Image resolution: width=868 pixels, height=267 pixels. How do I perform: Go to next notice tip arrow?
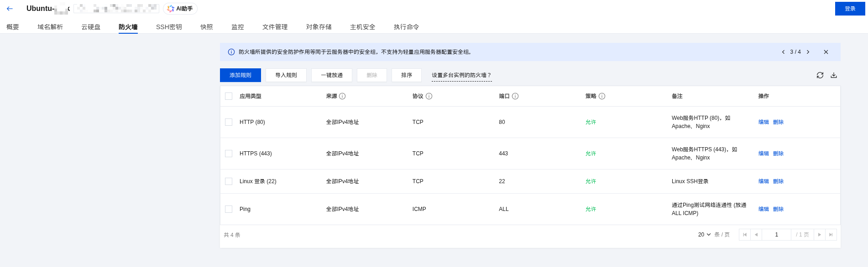808,52
